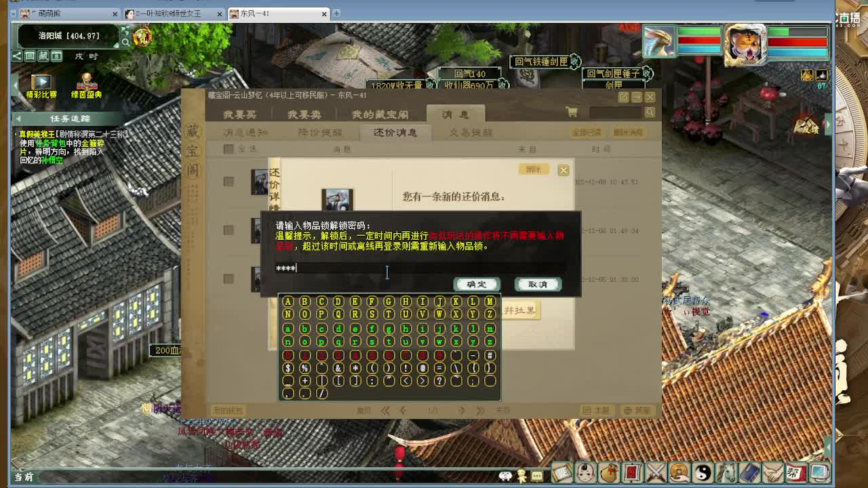868x488 pixels.
Task: Open the gold coin trade icon
Action: point(679,472)
